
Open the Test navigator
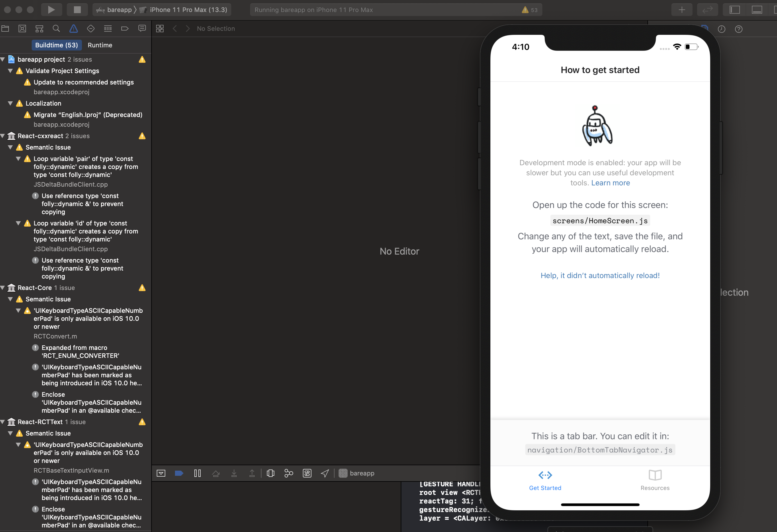[x=90, y=29]
